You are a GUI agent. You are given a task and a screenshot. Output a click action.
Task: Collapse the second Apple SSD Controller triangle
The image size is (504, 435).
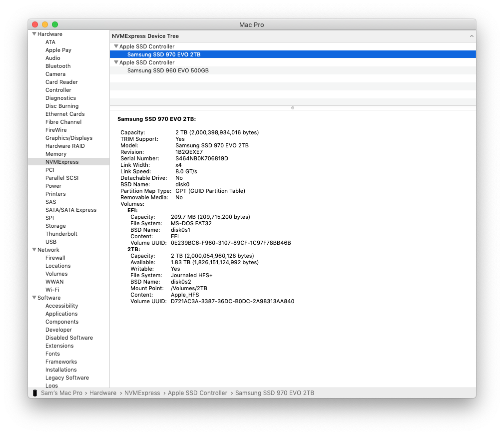pos(116,62)
